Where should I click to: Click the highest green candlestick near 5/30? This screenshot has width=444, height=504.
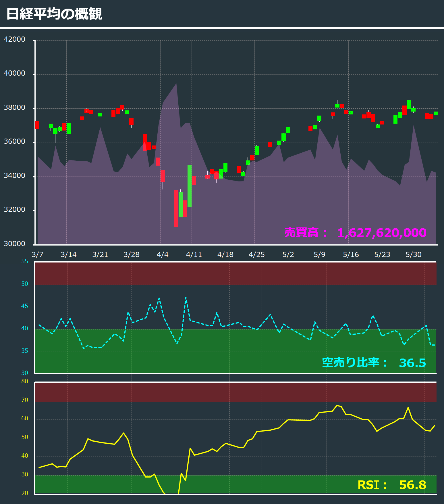[409, 104]
